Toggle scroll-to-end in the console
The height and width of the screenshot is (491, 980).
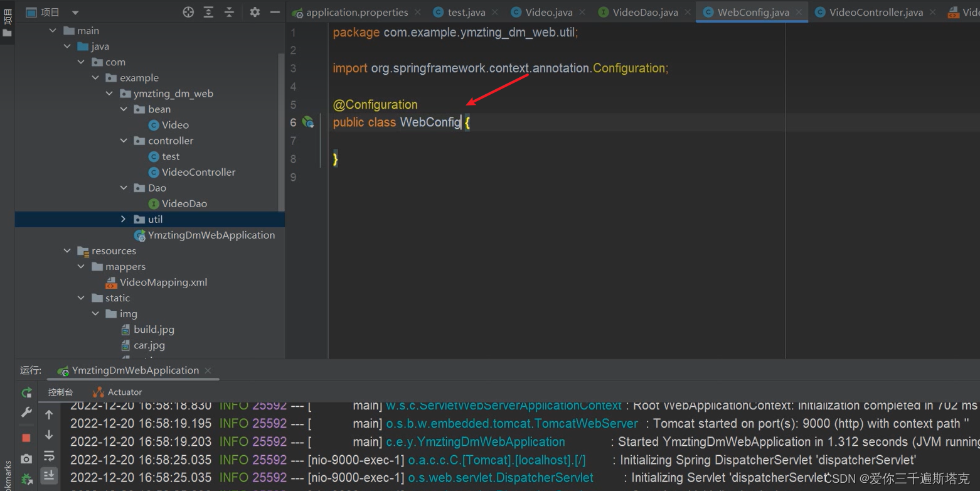(49, 476)
